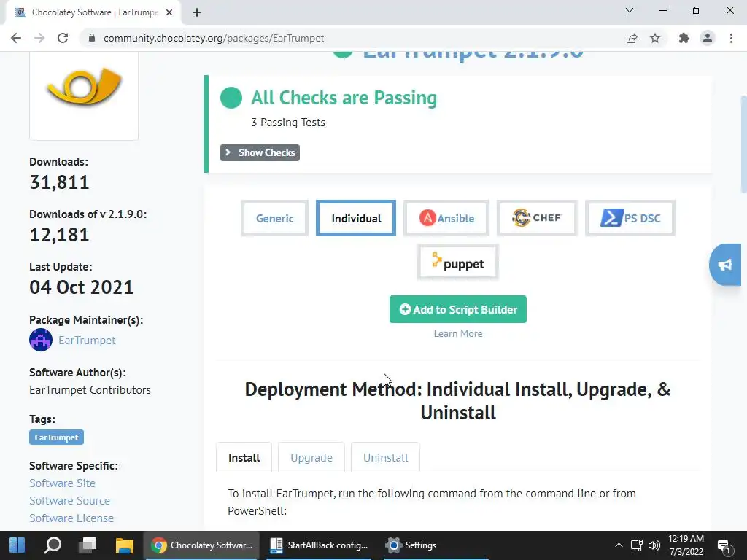747x560 pixels.
Task: Open the Software Site link
Action: (x=63, y=483)
